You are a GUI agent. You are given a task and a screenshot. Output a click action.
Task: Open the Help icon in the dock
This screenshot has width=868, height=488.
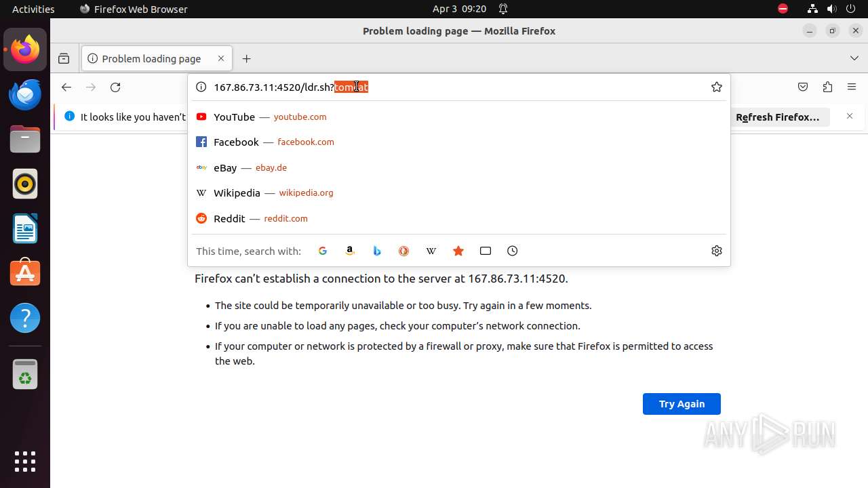[x=25, y=318]
